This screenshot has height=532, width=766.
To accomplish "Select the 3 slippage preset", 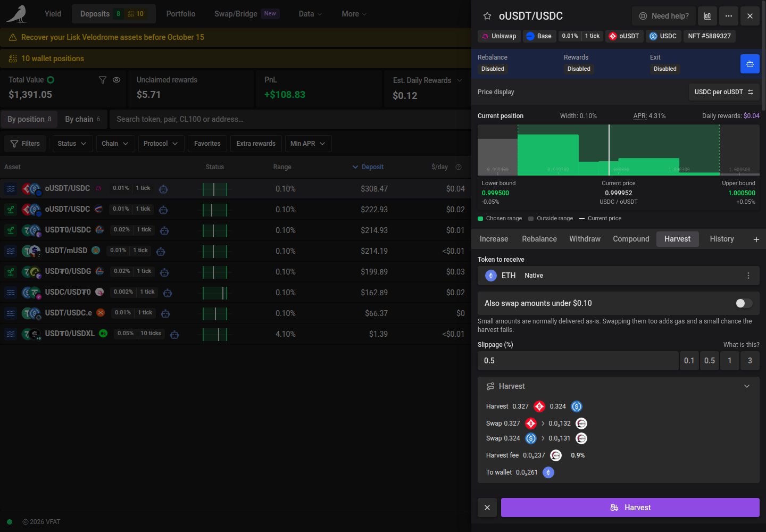I will point(750,361).
